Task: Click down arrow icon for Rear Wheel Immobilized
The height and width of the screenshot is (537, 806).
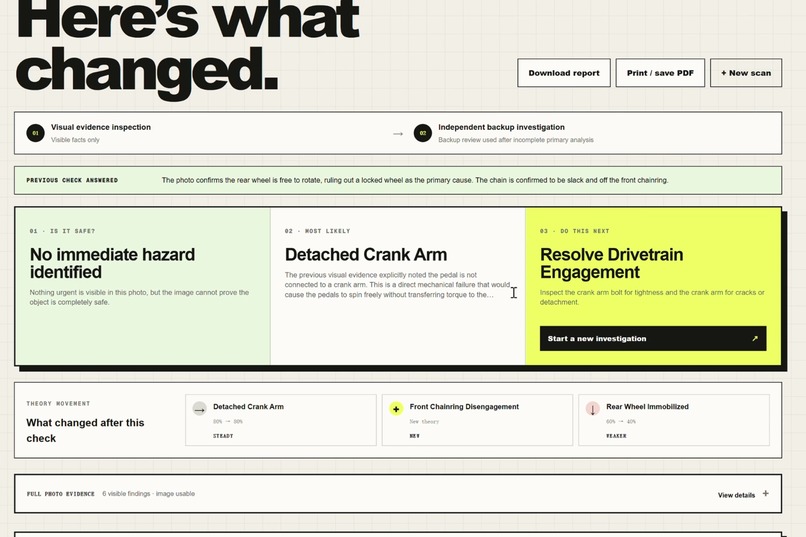Action: coord(593,409)
